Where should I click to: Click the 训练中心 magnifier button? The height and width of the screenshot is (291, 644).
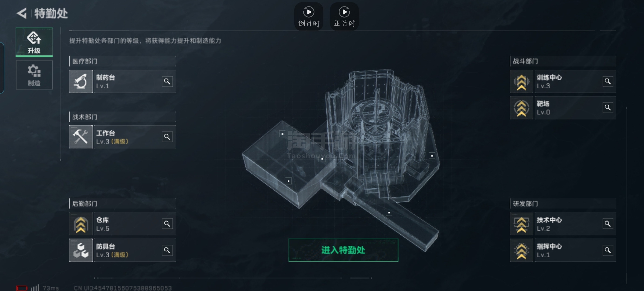pos(608,81)
